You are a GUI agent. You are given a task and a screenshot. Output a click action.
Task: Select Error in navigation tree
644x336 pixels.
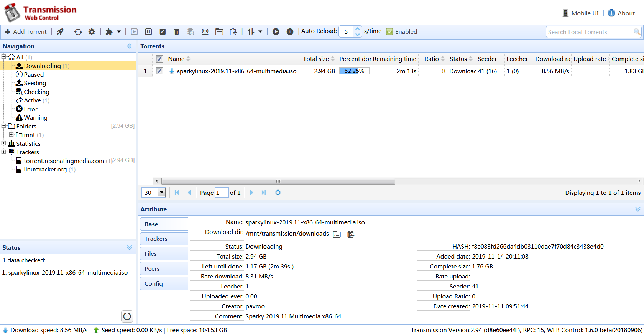point(31,109)
